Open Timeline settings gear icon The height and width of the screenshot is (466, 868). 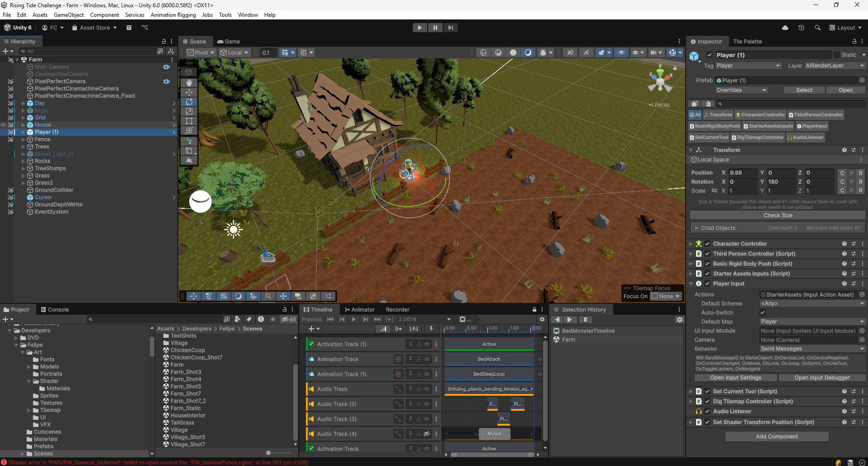542,319
